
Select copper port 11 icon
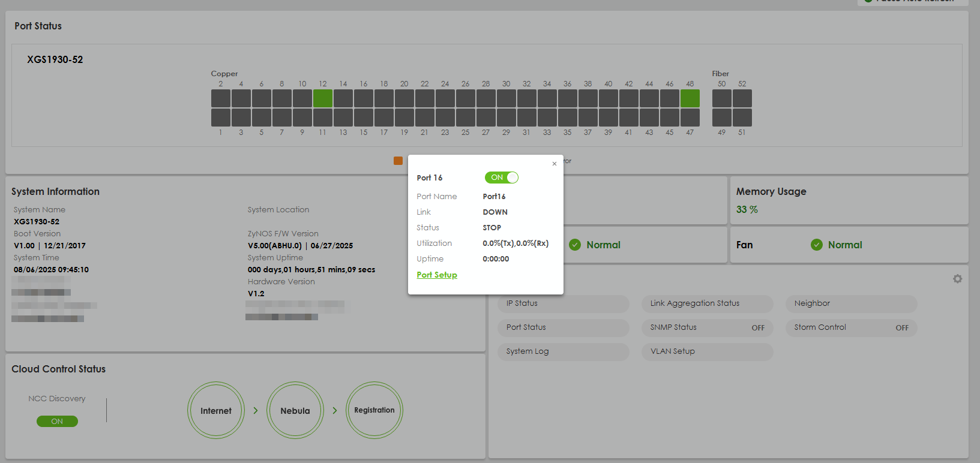pyautogui.click(x=323, y=118)
